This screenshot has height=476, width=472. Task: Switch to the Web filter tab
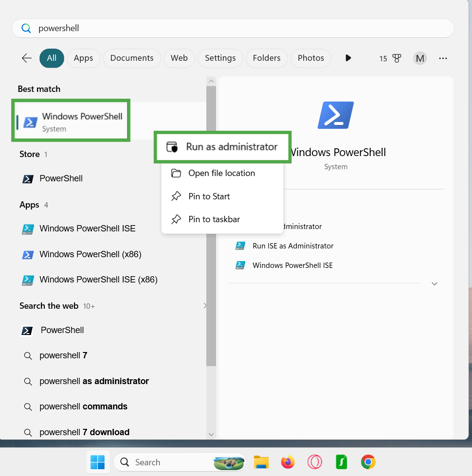(179, 58)
